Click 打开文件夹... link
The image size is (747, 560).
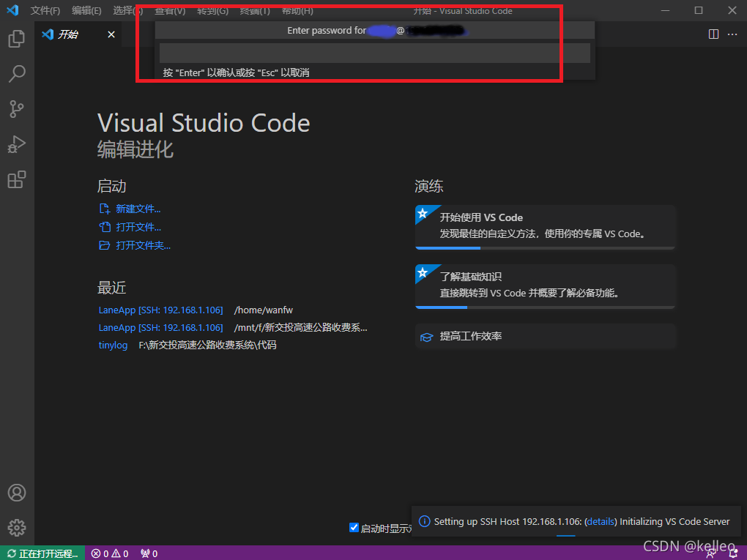143,245
